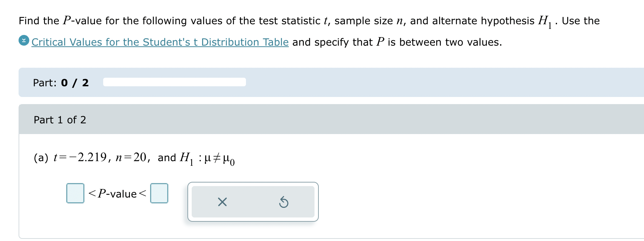The image size is (644, 241).
Task: Click the Part: 0 / 2 label
Action: (61, 83)
